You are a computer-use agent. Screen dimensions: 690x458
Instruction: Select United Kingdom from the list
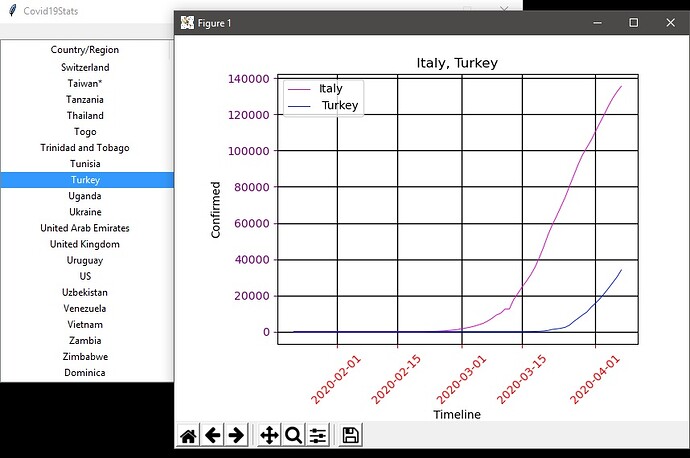click(x=85, y=244)
